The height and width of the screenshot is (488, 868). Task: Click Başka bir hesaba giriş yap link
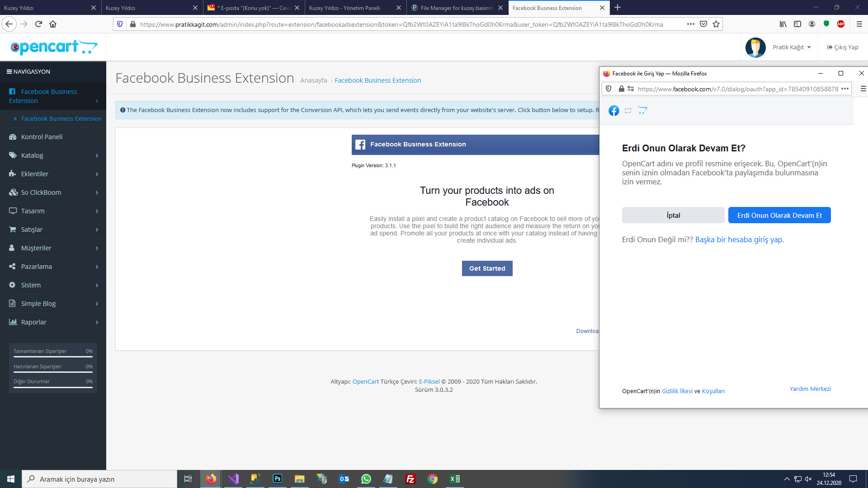(740, 239)
